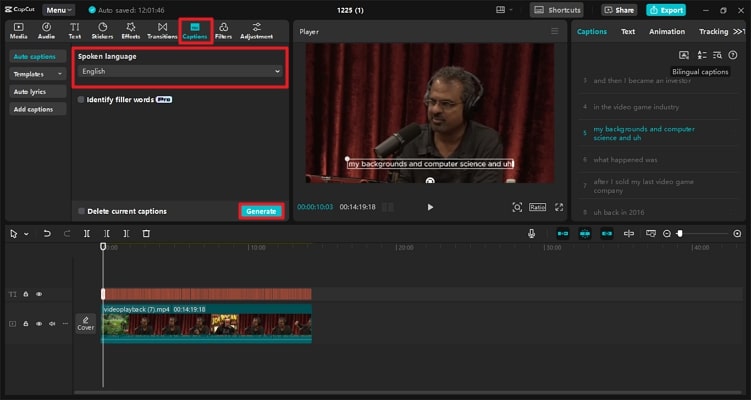Delete the left part of the clip
This screenshot has width=751, height=400.
click(x=106, y=234)
